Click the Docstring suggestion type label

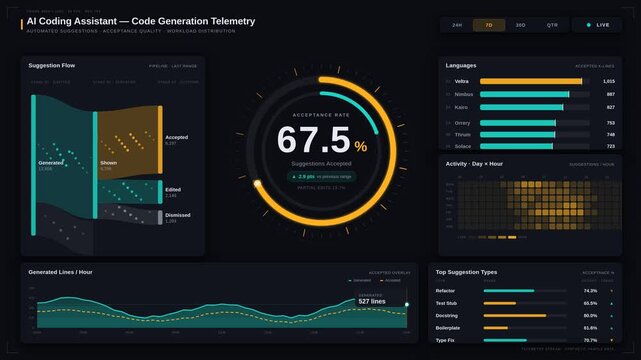[447, 316]
